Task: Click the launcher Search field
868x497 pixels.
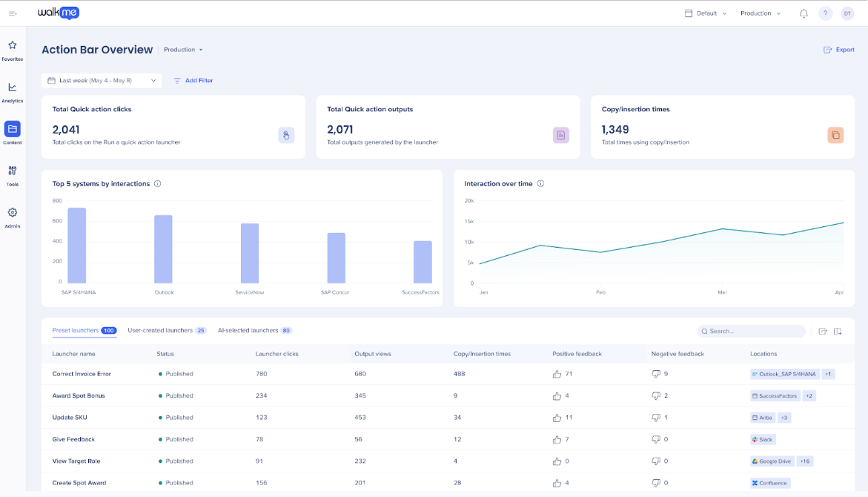Action: click(x=751, y=332)
